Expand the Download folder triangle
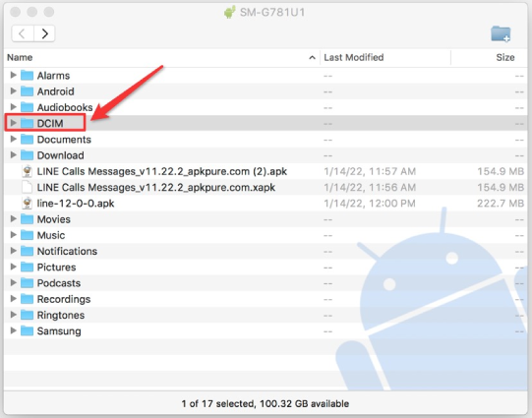 (13, 154)
